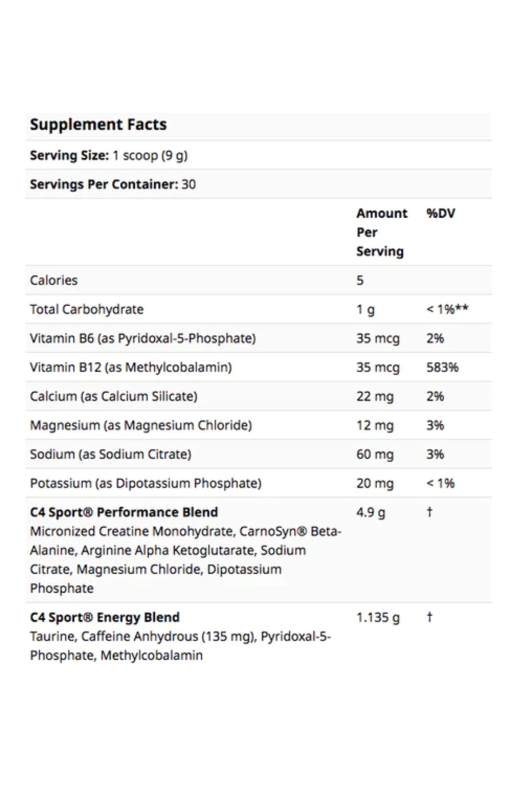Click the Vitamin B6 row label
Image resolution: width=532 pixels, height=798 pixels.
(143, 338)
